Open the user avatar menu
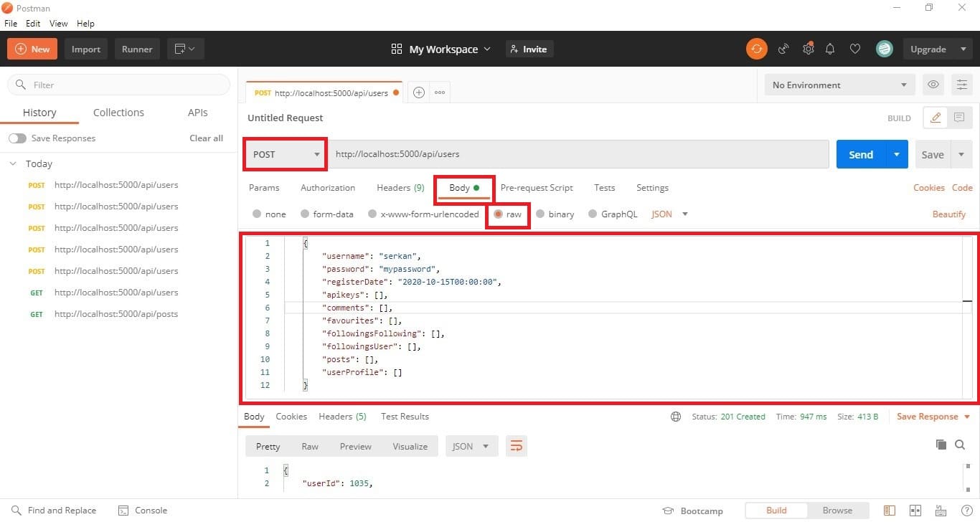This screenshot has height=522, width=980. pyautogui.click(x=884, y=49)
